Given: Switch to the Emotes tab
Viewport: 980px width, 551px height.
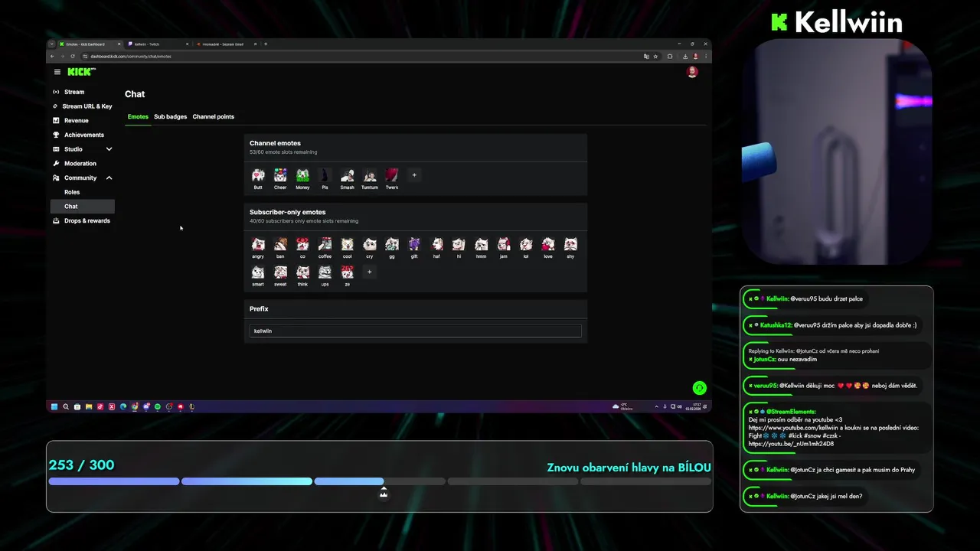Looking at the screenshot, I should point(138,117).
